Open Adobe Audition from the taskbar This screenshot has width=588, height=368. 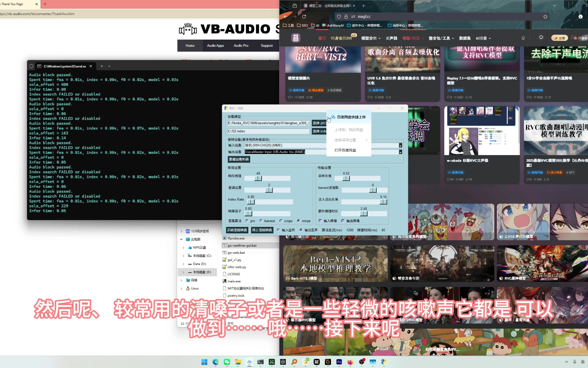pyautogui.click(x=339, y=362)
